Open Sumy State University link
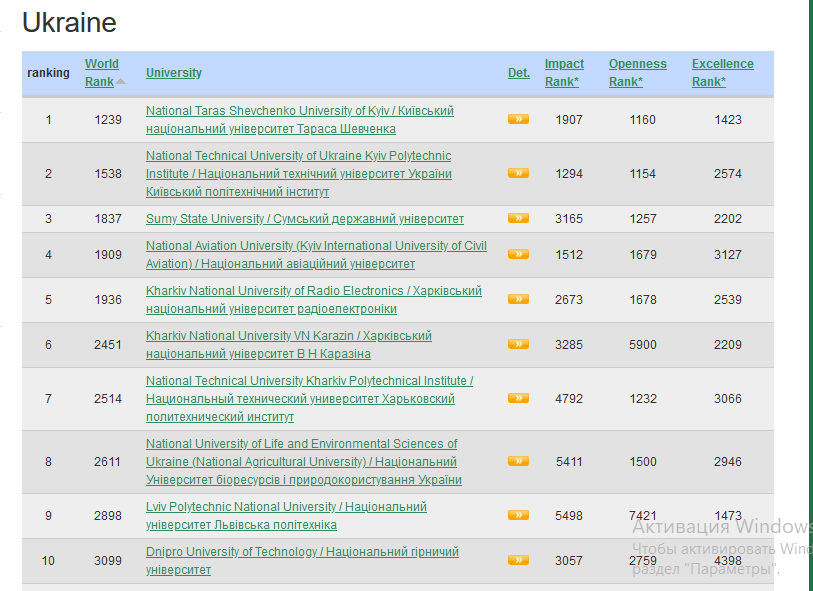This screenshot has width=813, height=591. click(x=304, y=219)
